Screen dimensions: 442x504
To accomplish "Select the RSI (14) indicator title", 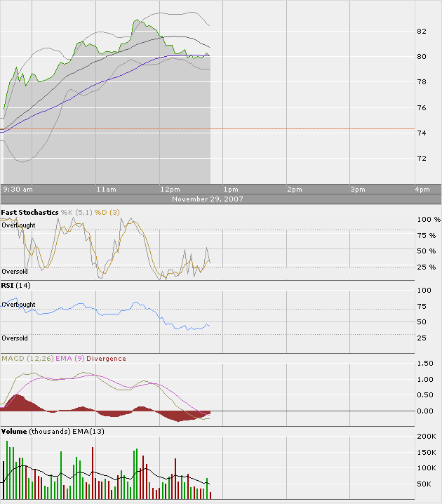I will (15, 286).
